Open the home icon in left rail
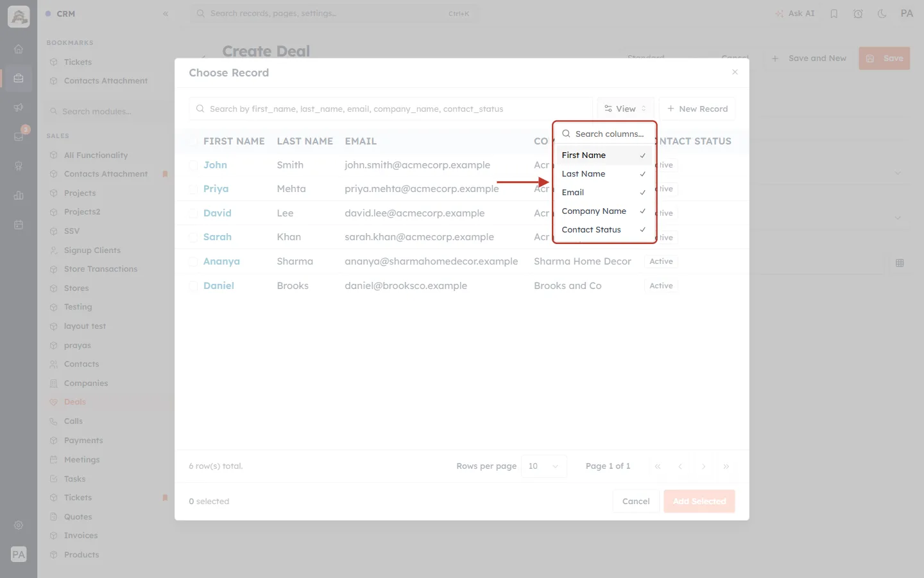Image resolution: width=924 pixels, height=578 pixels. tap(19, 49)
